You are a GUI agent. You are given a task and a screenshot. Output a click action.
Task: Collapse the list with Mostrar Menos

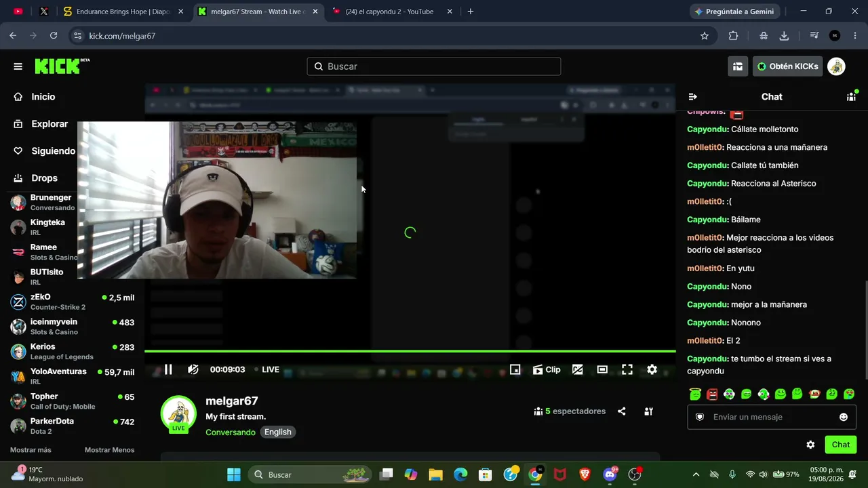click(x=109, y=450)
